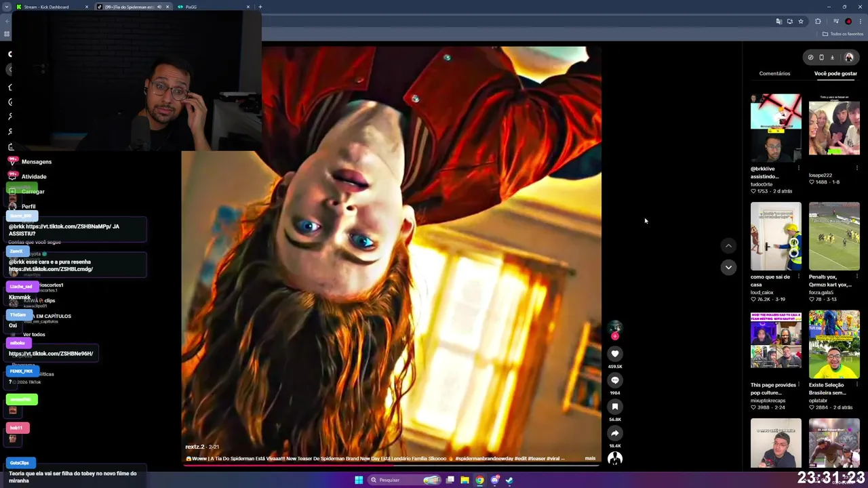This screenshot has height=488, width=868.
Task: Open the tiktok.com/ZSHBNe96H link in chat
Action: point(51,354)
